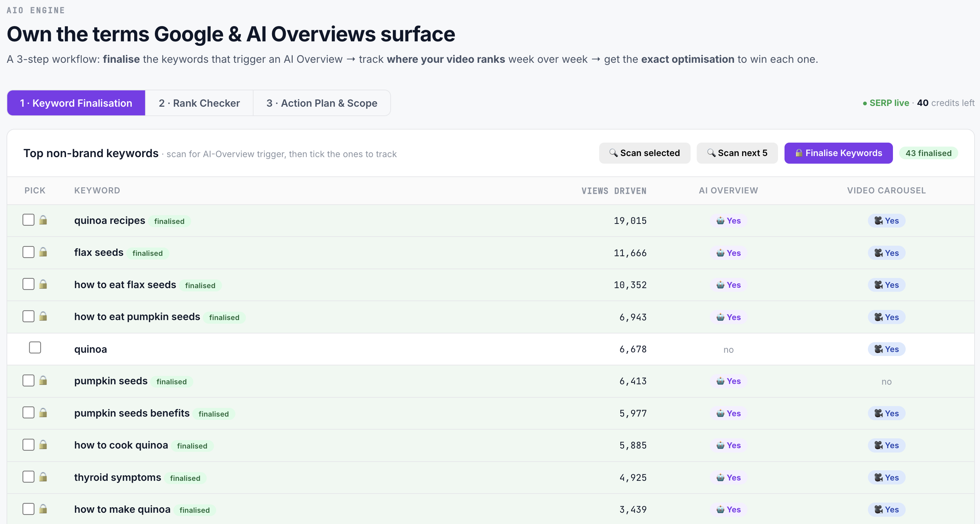This screenshot has width=980, height=524.
Task: Click the 43 finalised badge
Action: pos(928,153)
